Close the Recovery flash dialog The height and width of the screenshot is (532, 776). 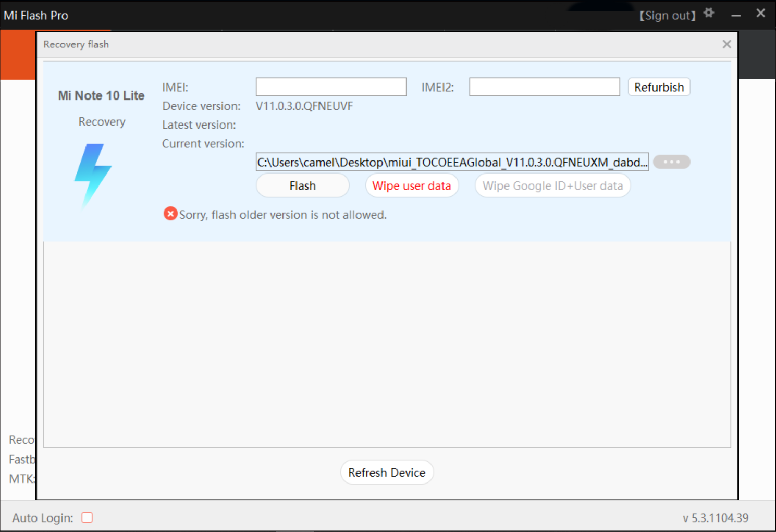click(x=726, y=44)
